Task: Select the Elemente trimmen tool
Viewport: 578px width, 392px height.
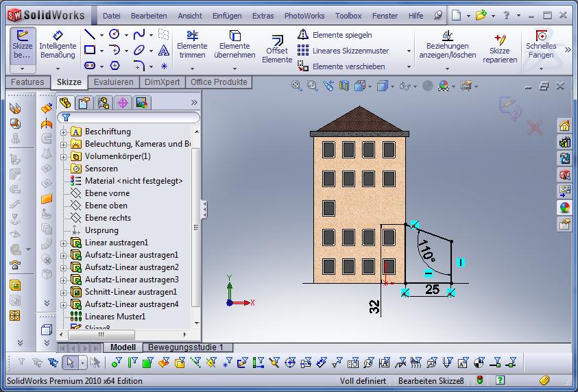Action: click(x=192, y=44)
